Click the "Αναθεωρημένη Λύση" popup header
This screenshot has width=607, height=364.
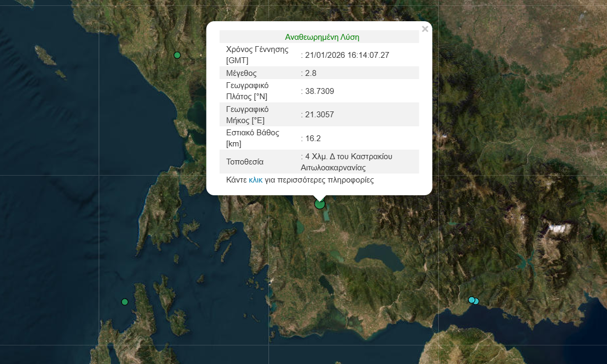[x=322, y=37]
